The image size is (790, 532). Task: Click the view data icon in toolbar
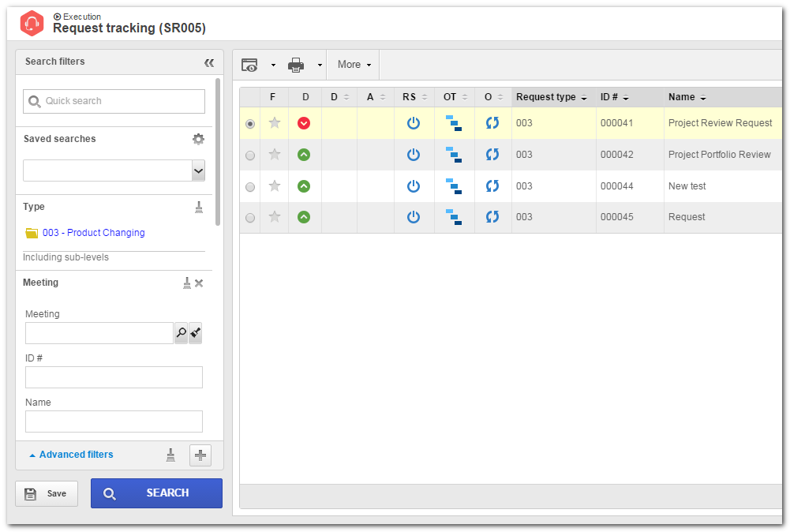[249, 65]
